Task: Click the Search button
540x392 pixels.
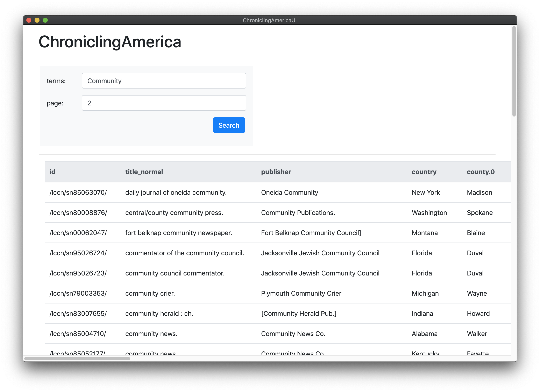Action: tap(229, 125)
